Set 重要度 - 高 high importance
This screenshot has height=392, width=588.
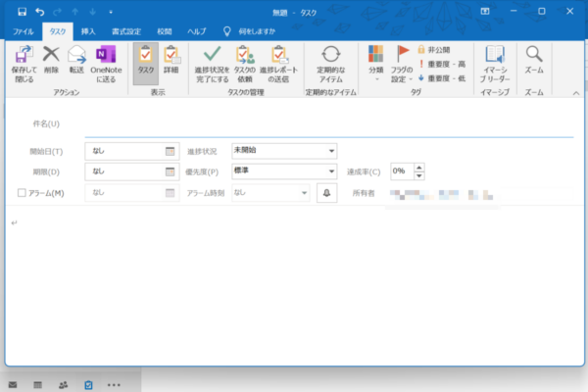[x=441, y=64]
